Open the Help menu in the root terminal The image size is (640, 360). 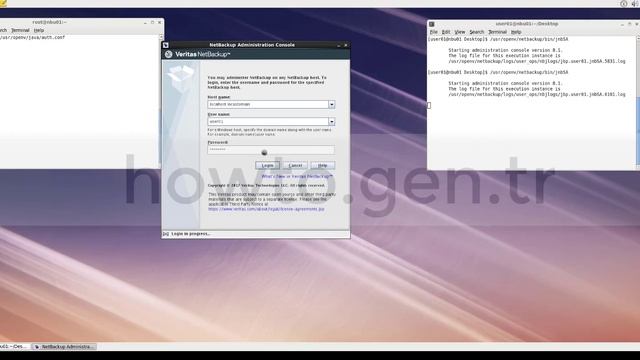coord(39,30)
